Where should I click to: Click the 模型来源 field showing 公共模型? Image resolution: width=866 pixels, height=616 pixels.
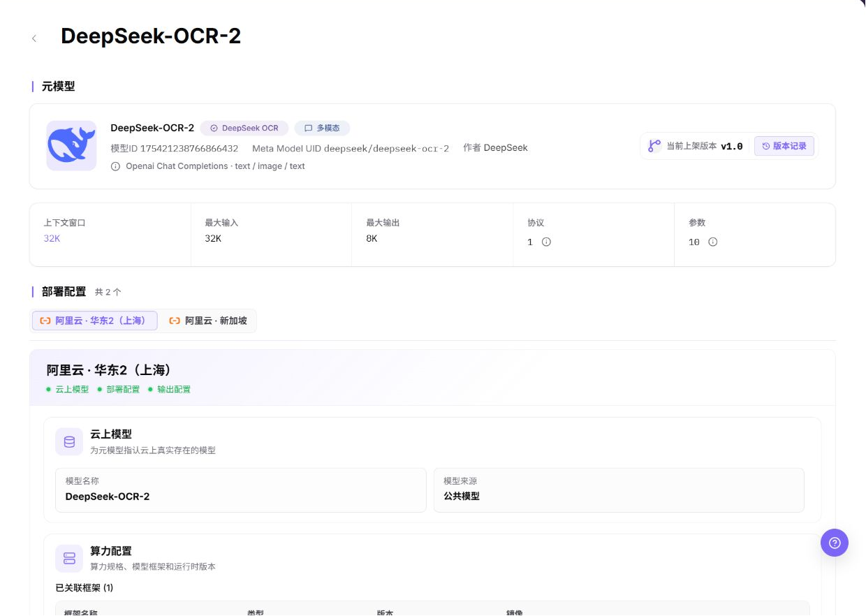pos(619,490)
